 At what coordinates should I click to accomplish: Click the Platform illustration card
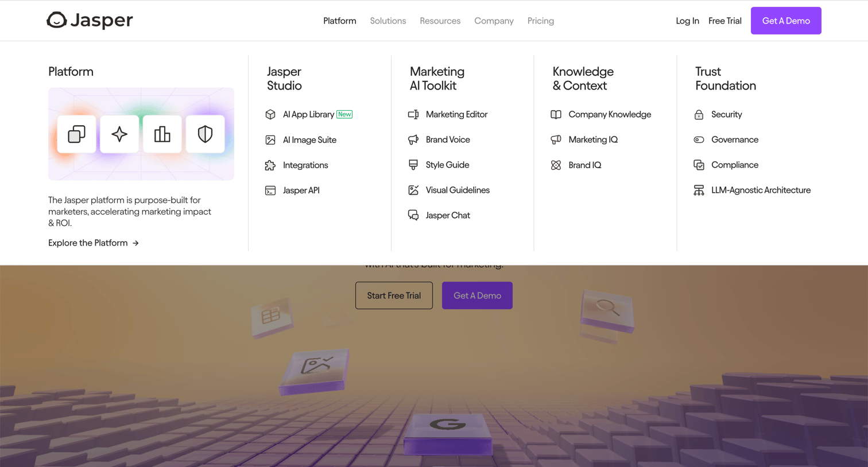coord(141,134)
